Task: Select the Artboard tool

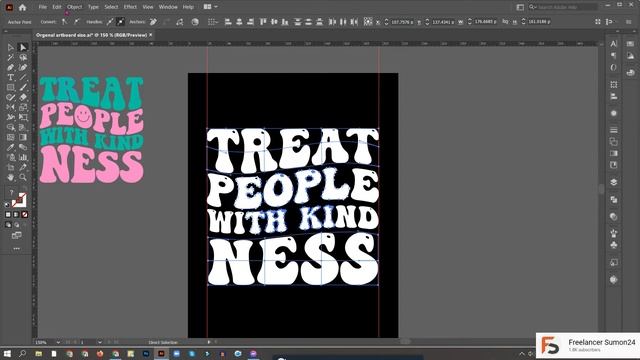Action: (x=11, y=167)
